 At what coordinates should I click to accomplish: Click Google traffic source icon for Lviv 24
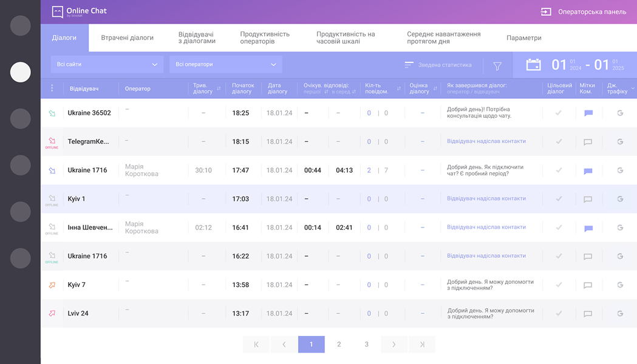620,314
